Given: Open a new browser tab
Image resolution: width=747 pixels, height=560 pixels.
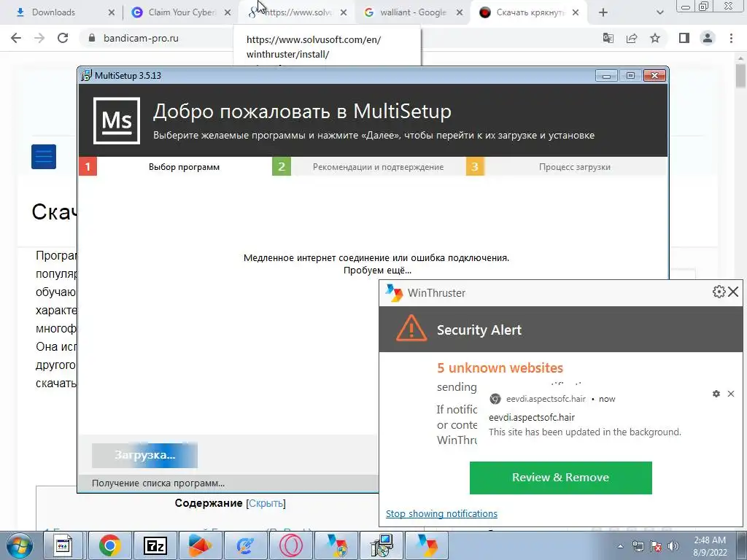Looking at the screenshot, I should tap(603, 12).
